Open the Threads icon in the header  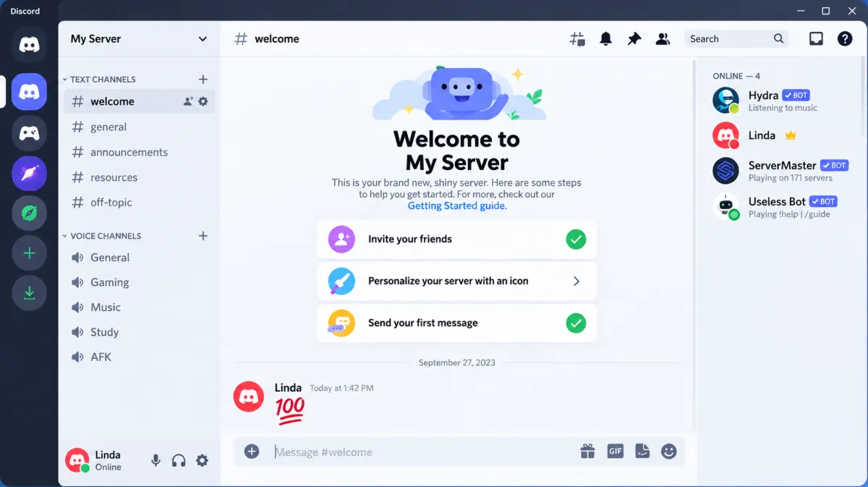click(577, 39)
